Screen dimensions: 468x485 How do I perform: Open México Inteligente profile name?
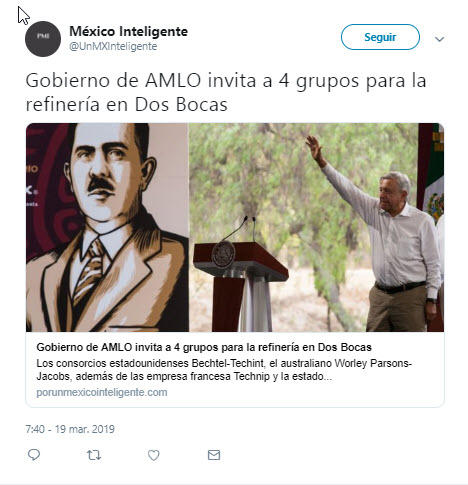[128, 31]
